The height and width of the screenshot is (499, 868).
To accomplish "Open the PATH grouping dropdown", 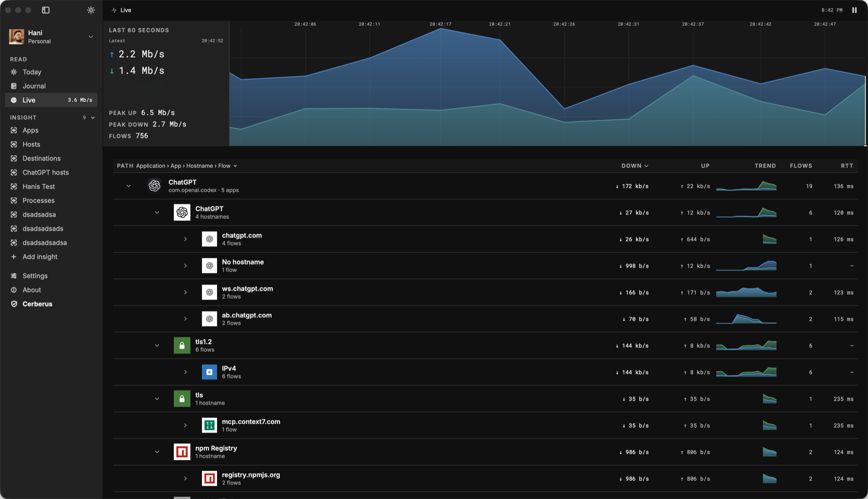I will click(x=177, y=166).
